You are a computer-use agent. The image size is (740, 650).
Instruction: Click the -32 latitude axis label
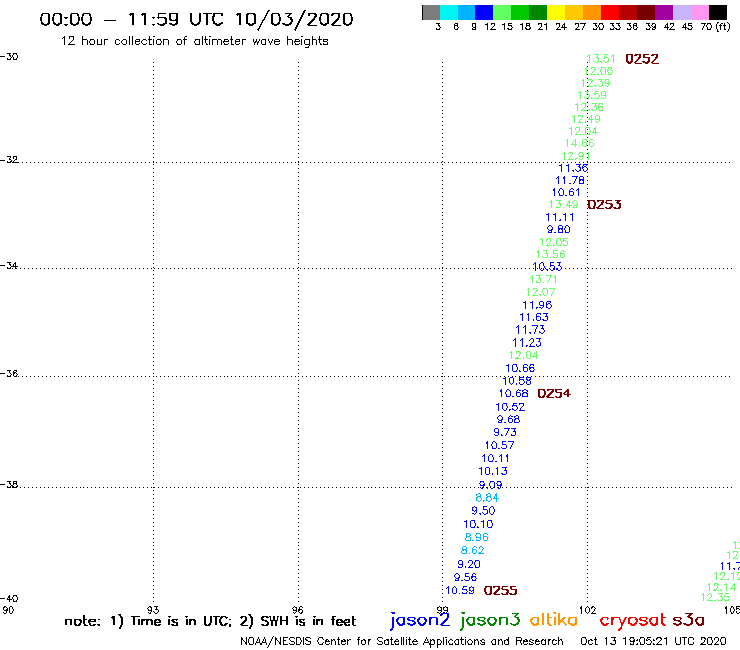click(x=9, y=160)
